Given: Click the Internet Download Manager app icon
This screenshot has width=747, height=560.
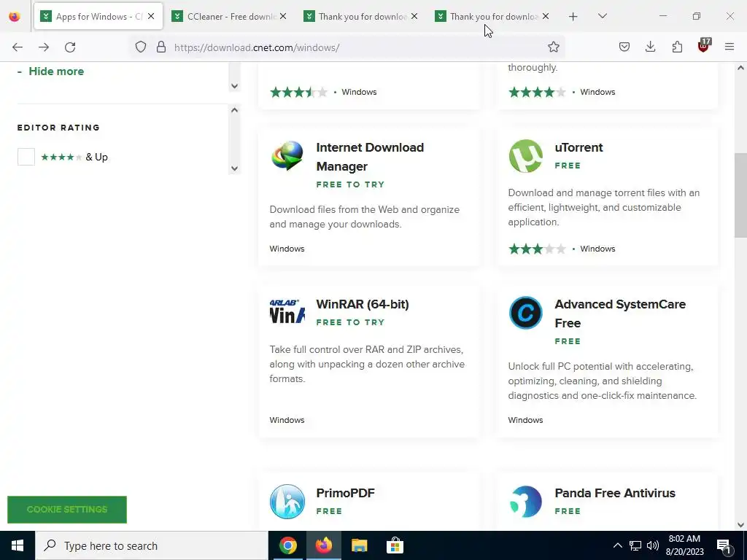Looking at the screenshot, I should click(287, 156).
